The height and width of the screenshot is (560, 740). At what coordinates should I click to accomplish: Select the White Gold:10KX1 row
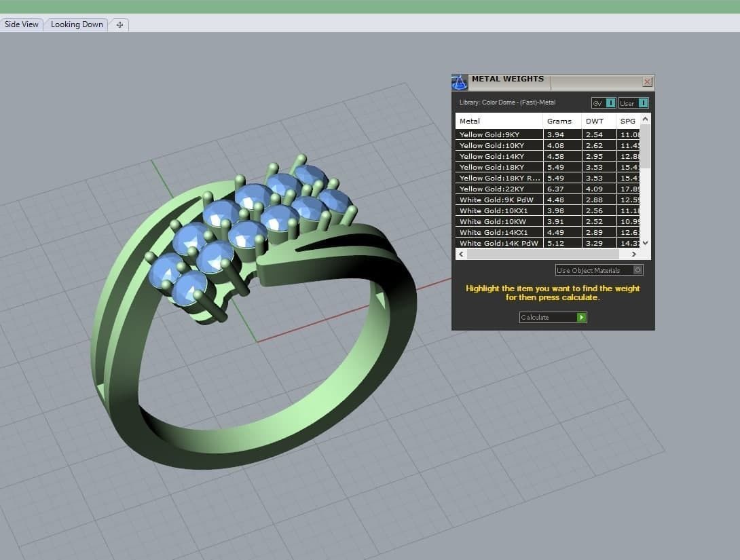pos(547,210)
